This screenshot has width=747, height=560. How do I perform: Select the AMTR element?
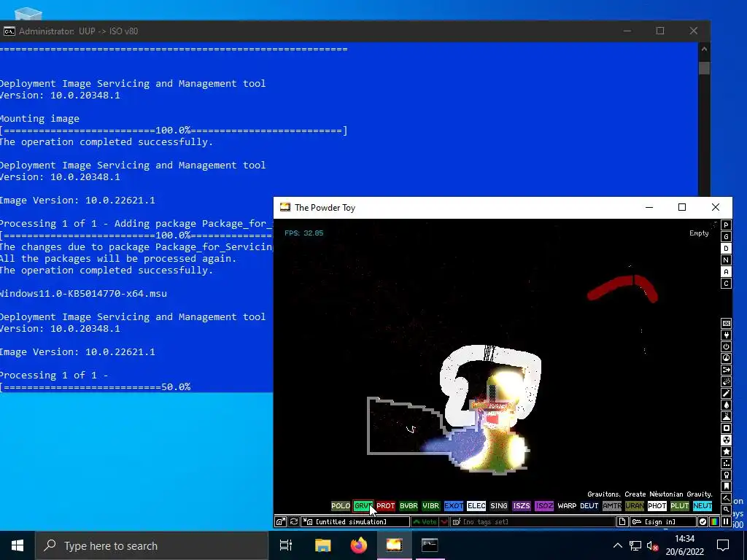(x=612, y=506)
